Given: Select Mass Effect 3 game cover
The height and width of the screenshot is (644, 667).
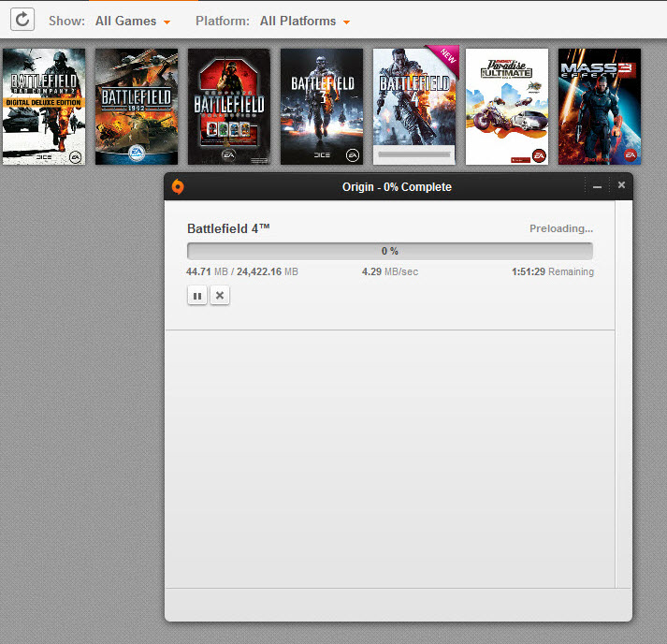Looking at the screenshot, I should tap(600, 107).
